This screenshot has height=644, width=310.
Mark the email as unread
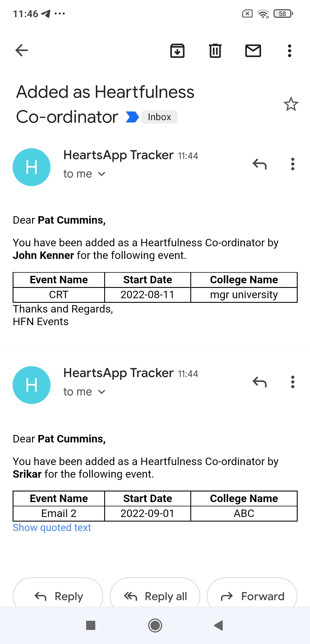click(253, 51)
